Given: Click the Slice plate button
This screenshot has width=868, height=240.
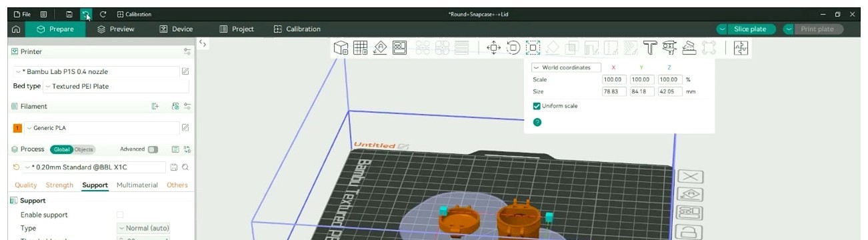Looking at the screenshot, I should click(x=750, y=29).
